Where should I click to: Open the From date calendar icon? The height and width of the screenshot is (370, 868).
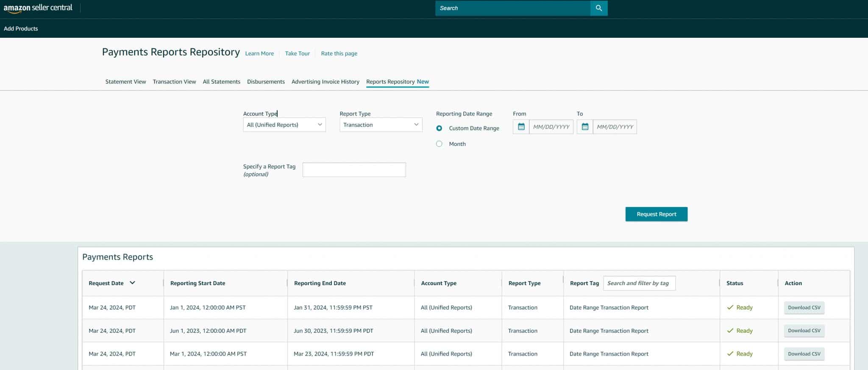coord(521,127)
